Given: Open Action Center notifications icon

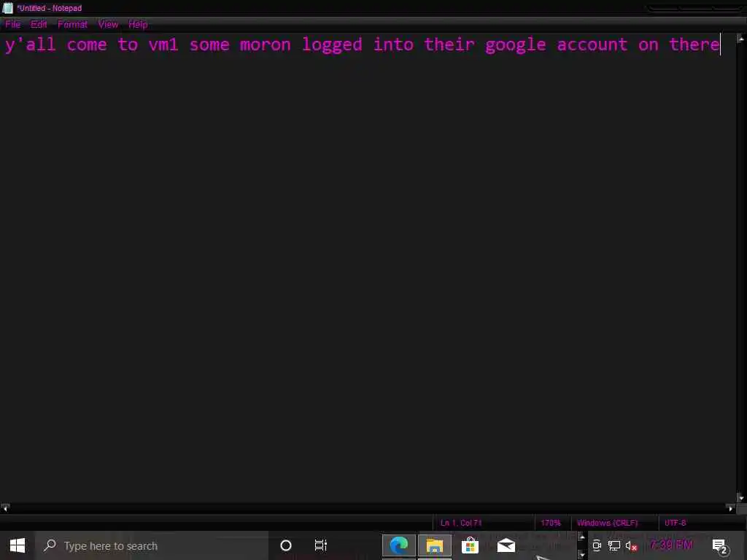Looking at the screenshot, I should [x=720, y=546].
